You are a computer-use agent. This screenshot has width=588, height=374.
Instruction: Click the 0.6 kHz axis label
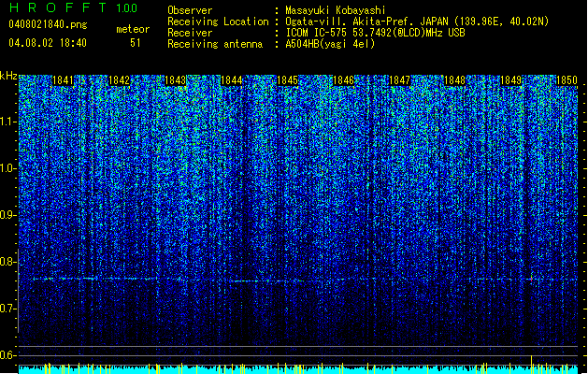tap(8, 355)
